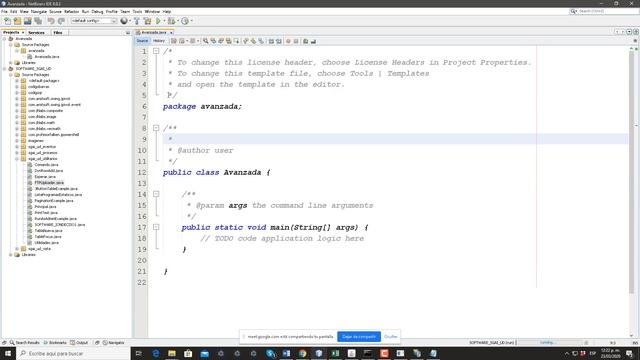Click the Debug Project icon
This screenshot has width=640, height=360.
click(x=171, y=21)
